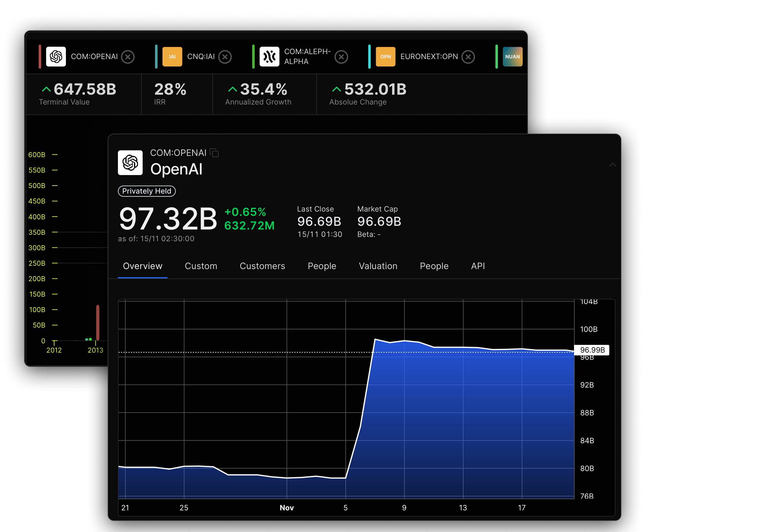The height and width of the screenshot is (532, 760).
Task: Click the 532.01B Absolute Change figure
Action: pos(376,89)
